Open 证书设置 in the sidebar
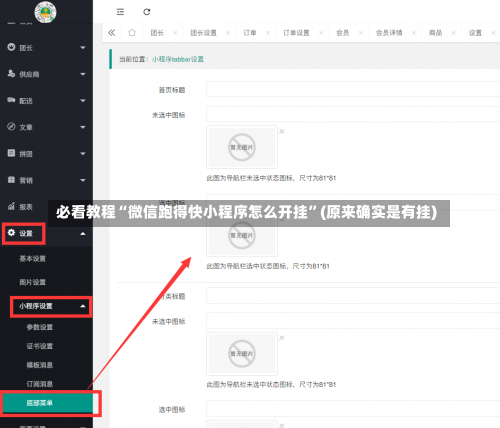The image size is (500, 428). [x=40, y=346]
